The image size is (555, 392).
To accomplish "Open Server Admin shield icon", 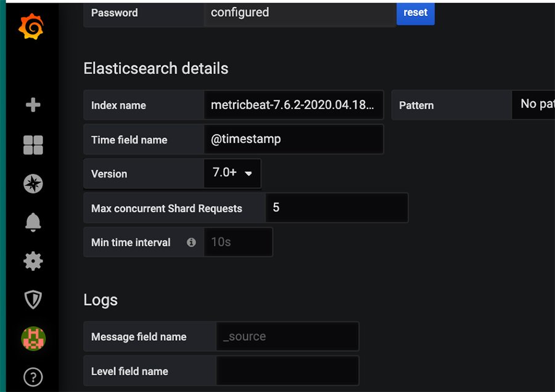I will click(x=32, y=300).
